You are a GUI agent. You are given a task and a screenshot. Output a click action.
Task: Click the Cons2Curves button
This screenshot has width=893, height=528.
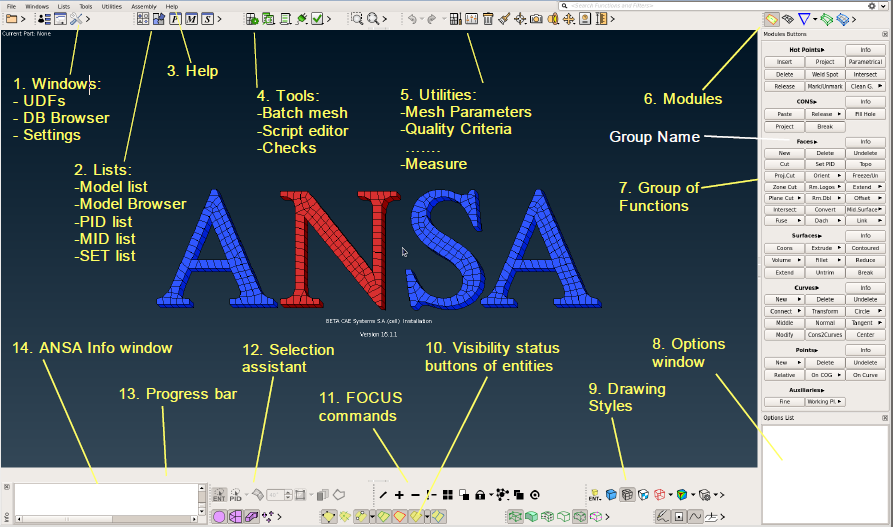click(825, 335)
